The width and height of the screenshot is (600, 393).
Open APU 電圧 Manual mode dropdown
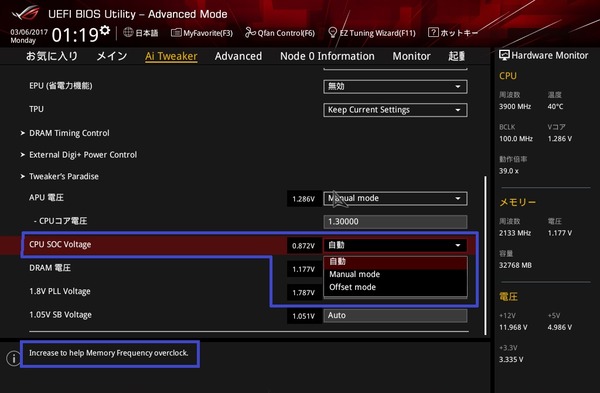[395, 198]
